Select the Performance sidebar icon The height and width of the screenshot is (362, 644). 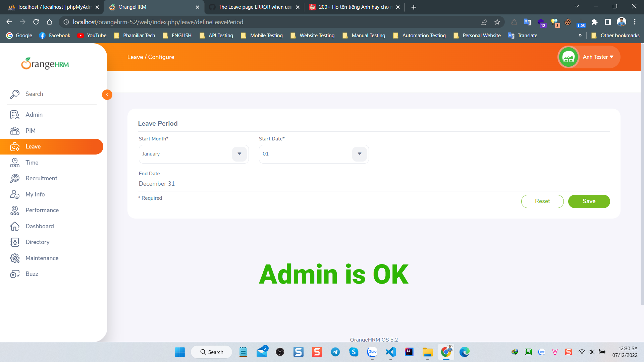tap(14, 210)
